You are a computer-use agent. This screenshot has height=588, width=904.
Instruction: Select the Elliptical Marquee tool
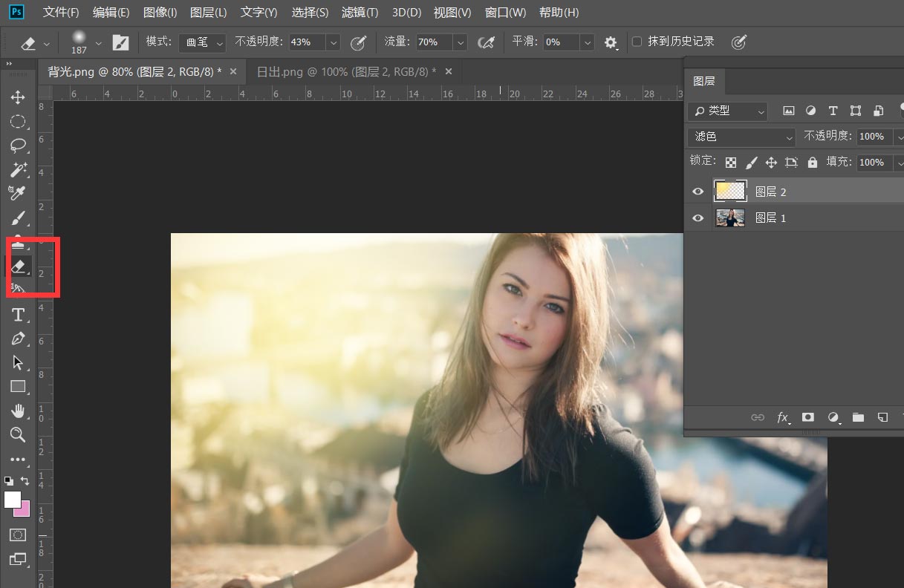(18, 122)
